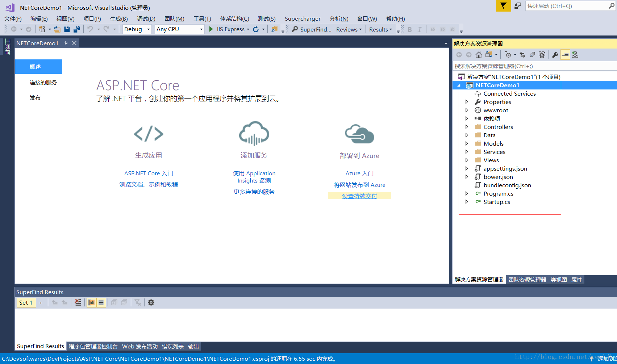The height and width of the screenshot is (364, 617).
Task: Select 发布 in side navigation
Action: tap(35, 97)
